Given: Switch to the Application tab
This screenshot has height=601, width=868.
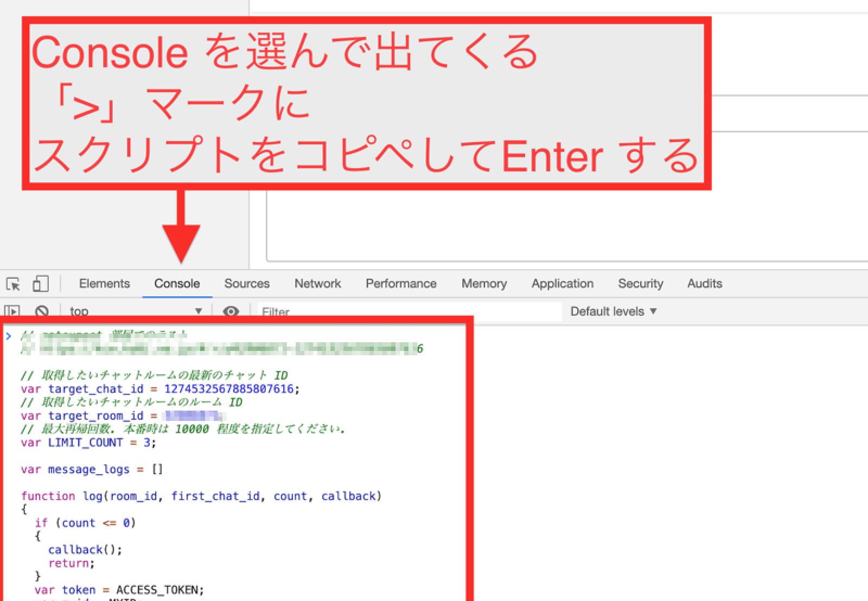Looking at the screenshot, I should point(563,284).
